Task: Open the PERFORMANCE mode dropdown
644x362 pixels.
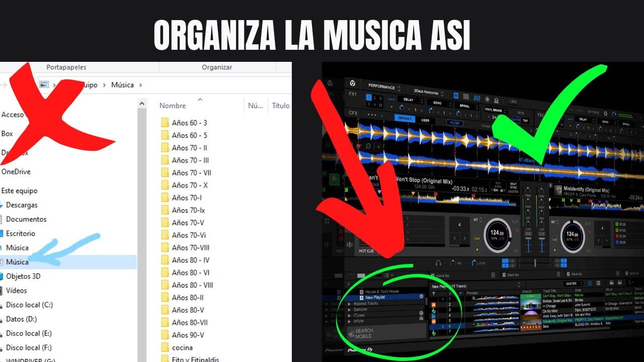Action: 384,86
